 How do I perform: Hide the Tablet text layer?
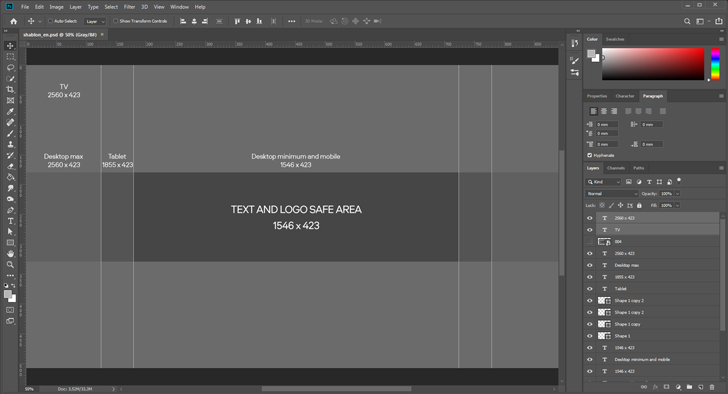tap(590, 289)
